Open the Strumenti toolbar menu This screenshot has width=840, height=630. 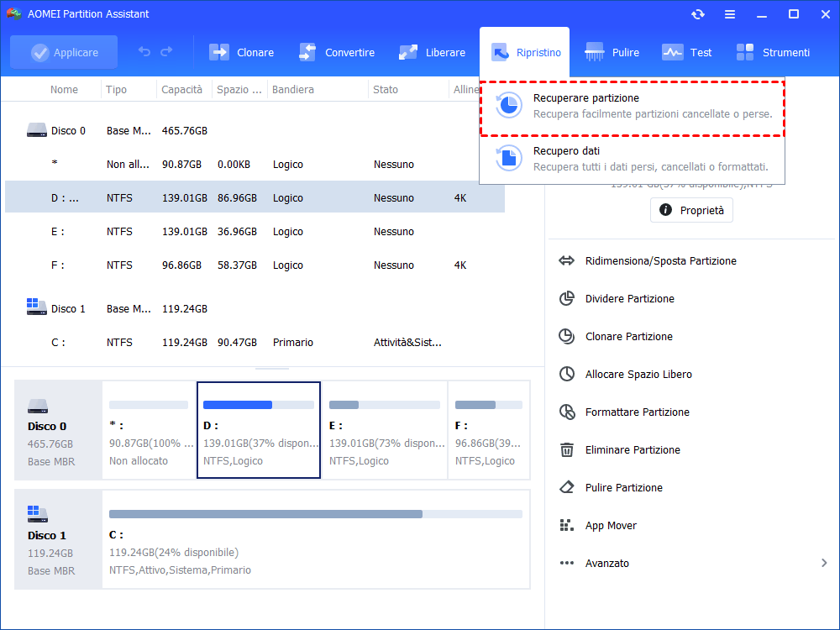pos(773,52)
